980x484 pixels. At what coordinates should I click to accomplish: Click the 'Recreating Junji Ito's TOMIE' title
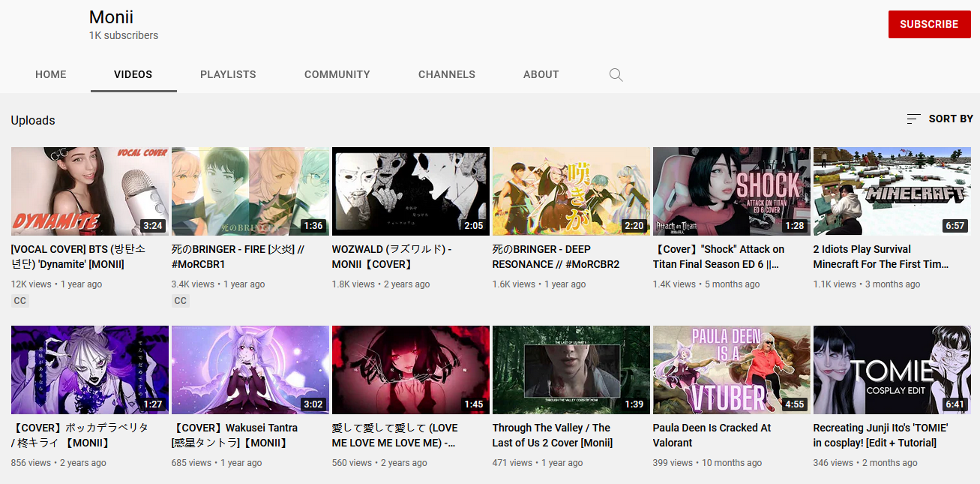[881, 435]
